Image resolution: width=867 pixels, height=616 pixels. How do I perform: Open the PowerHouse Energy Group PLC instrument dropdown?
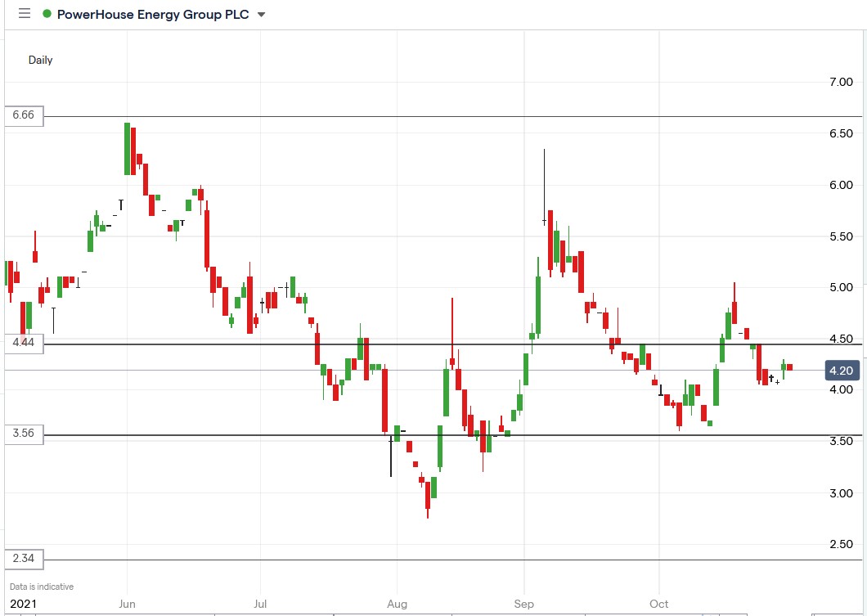pos(155,14)
